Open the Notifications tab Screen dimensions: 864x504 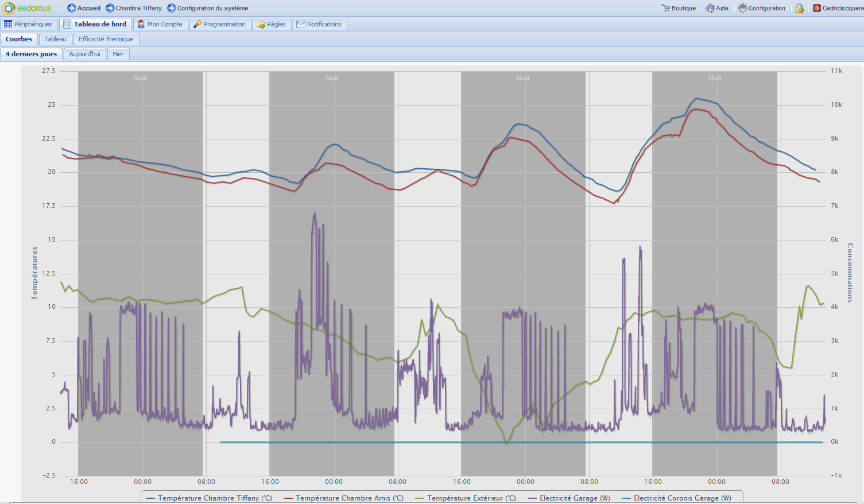pos(319,24)
